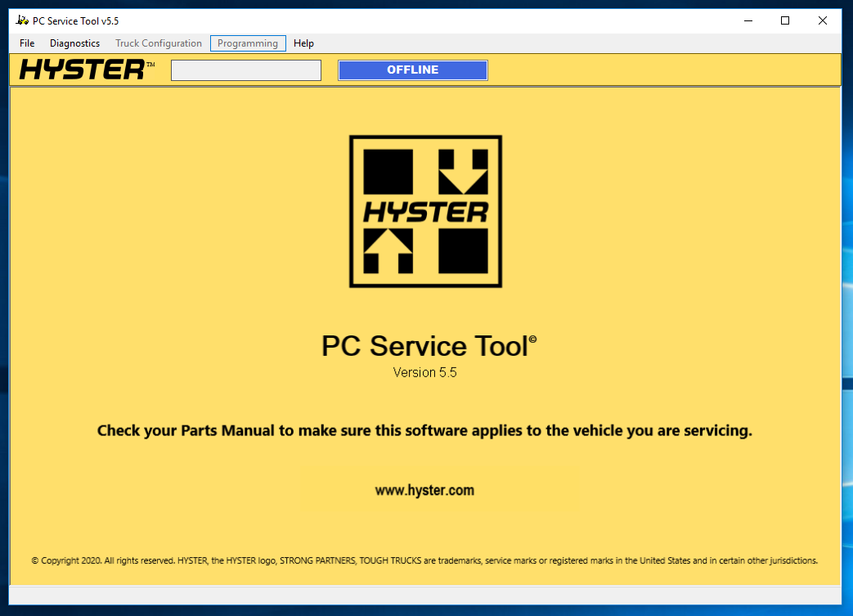The width and height of the screenshot is (853, 616).
Task: Click the Parts Manual warning message
Action: 424,430
